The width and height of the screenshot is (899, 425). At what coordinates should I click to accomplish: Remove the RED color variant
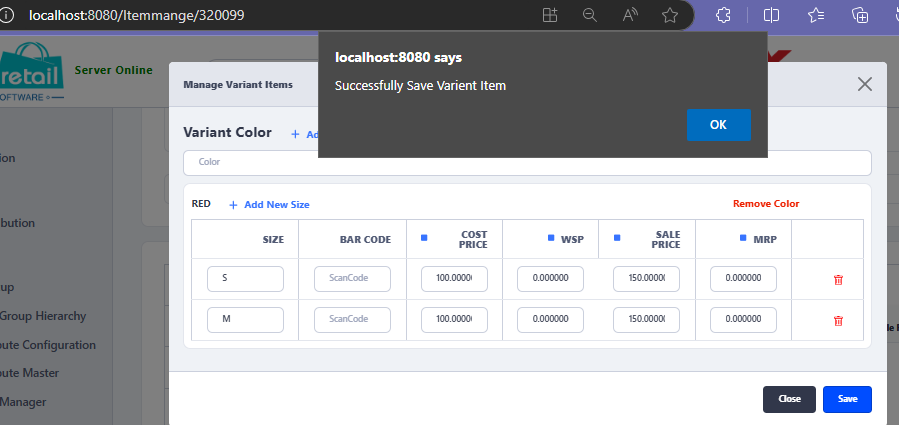click(766, 204)
